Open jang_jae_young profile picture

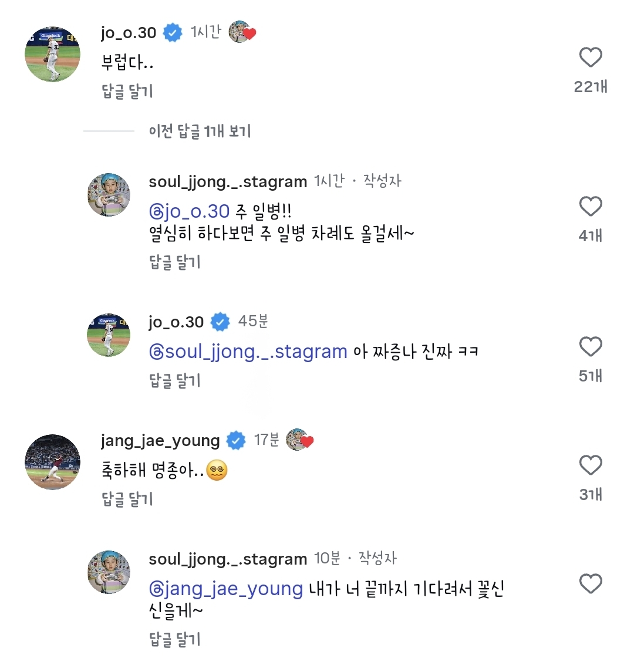point(53,462)
